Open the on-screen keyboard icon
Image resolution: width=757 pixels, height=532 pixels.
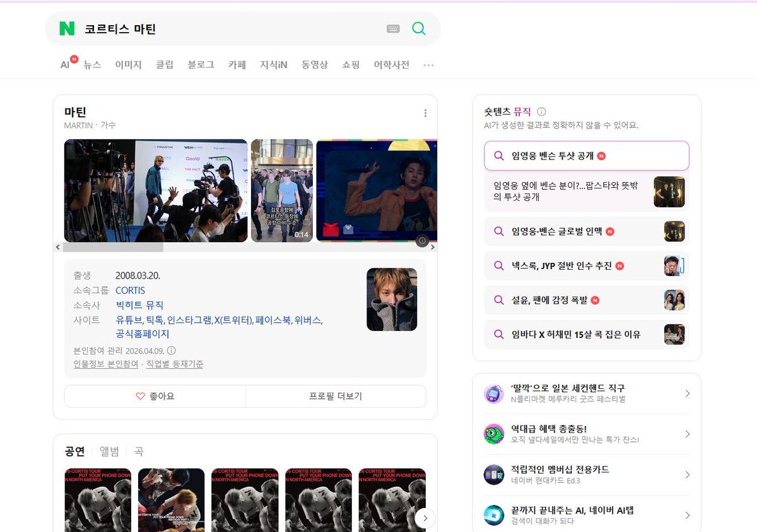(x=393, y=28)
